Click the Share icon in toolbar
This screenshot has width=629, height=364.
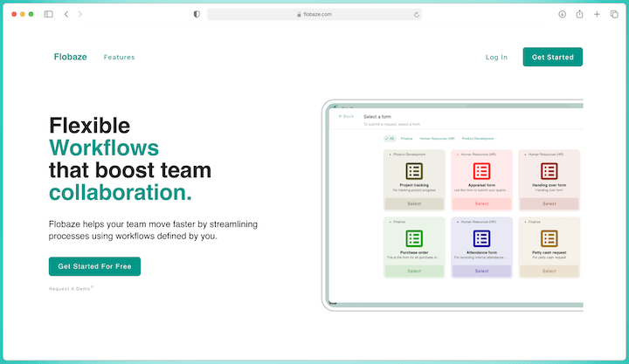pyautogui.click(x=579, y=14)
